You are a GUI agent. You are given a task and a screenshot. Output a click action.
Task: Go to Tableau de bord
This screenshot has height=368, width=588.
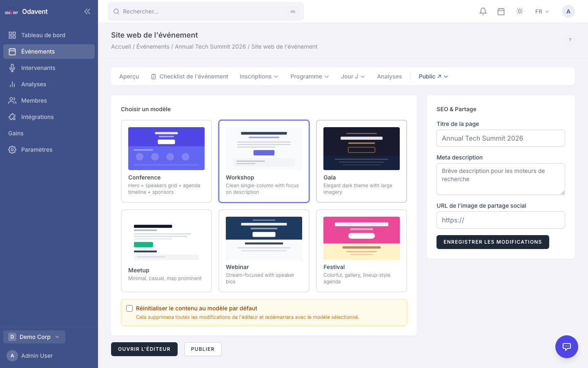pyautogui.click(x=49, y=35)
